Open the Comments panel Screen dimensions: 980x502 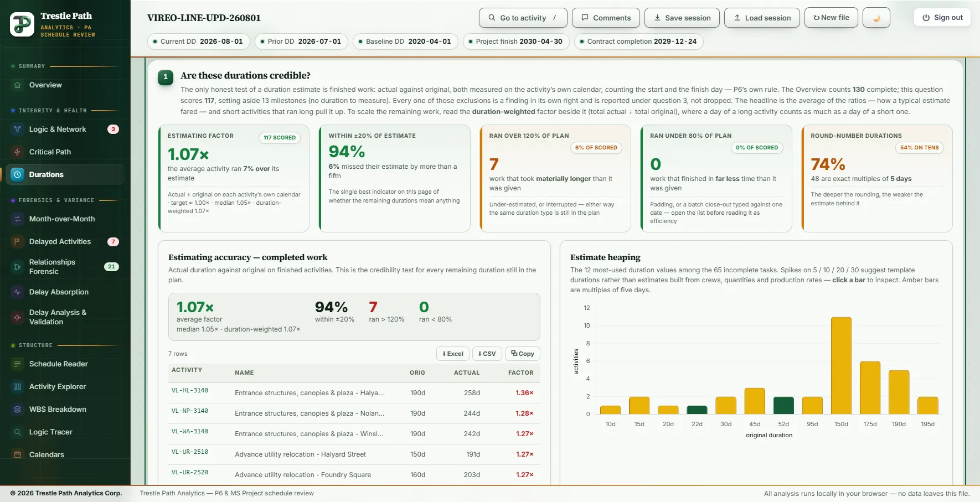pos(606,18)
